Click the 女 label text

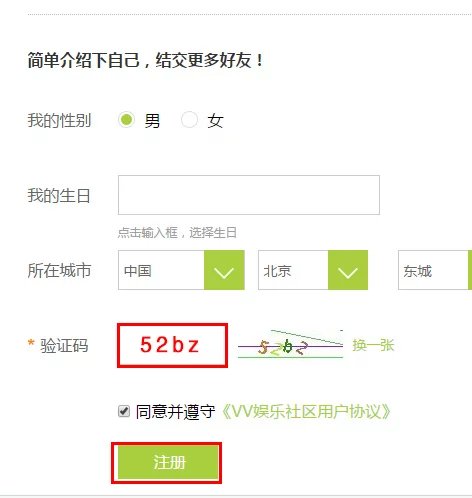pos(215,121)
